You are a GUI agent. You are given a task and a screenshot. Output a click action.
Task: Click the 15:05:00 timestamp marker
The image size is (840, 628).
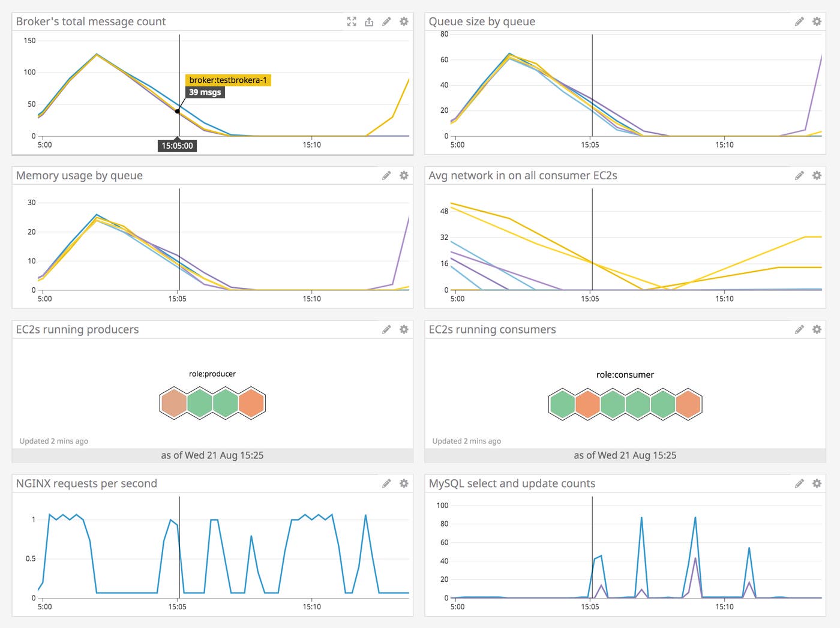178,145
